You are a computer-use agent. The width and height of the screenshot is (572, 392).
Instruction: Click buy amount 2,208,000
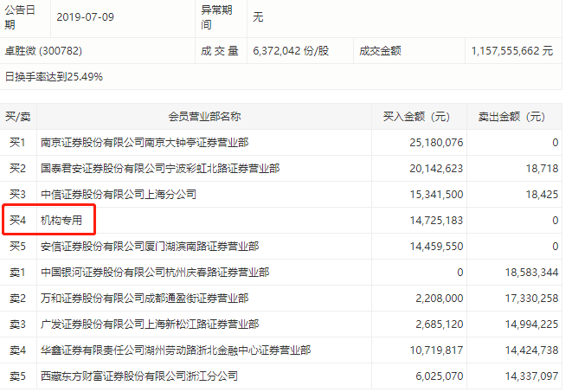[x=440, y=299]
